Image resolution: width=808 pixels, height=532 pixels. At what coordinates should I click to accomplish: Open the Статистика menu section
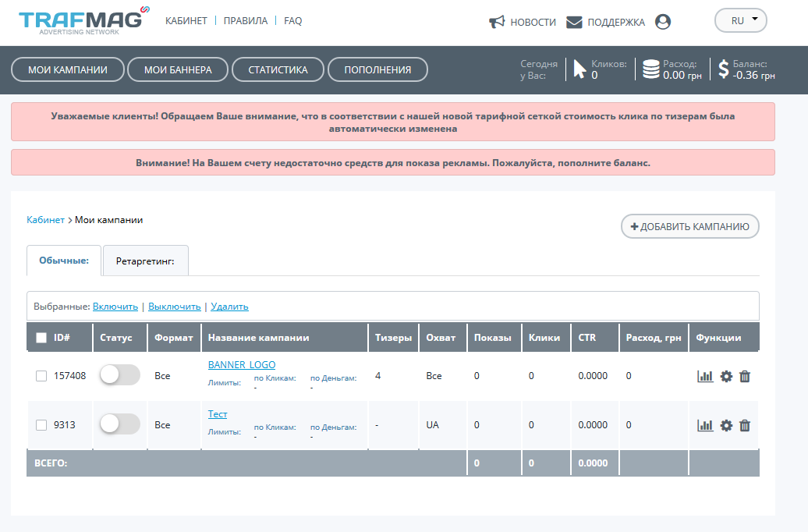click(278, 69)
